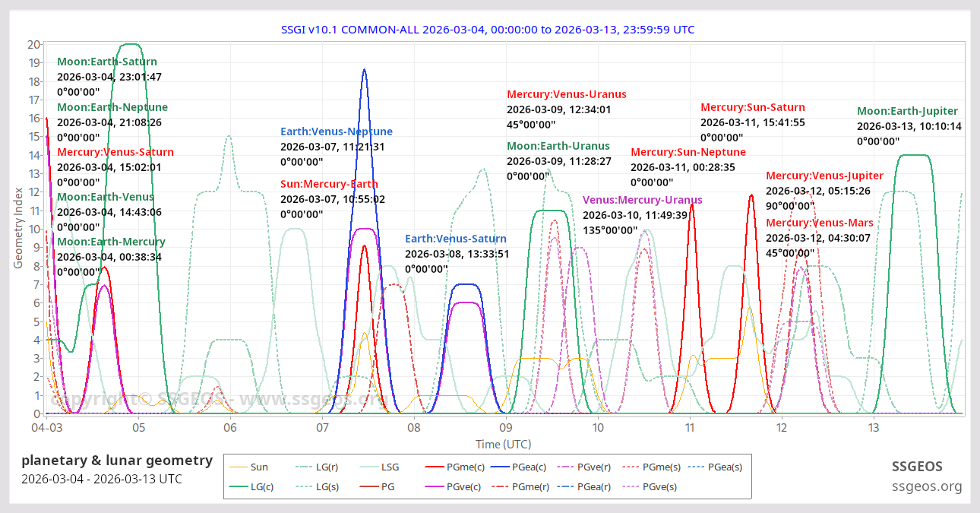Screen dimensions: 980x513
Task: Click the Moon:Earth-Saturn annotation label
Action: tap(107, 62)
